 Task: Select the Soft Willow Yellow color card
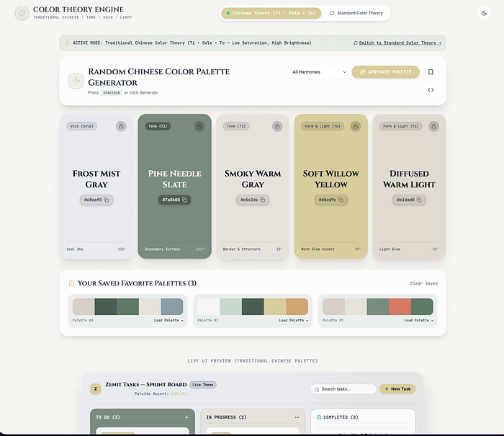click(x=330, y=187)
